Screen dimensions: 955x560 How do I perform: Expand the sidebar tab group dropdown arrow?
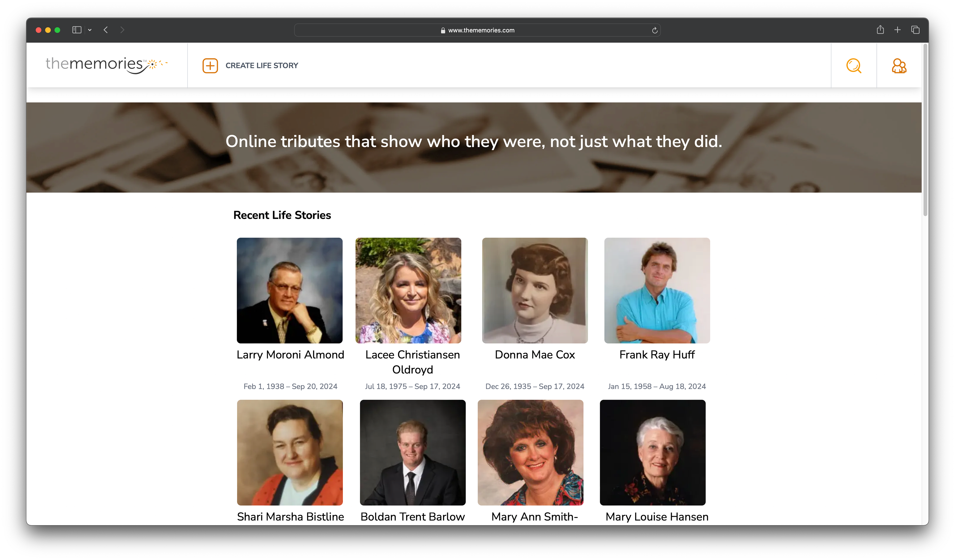tap(90, 30)
